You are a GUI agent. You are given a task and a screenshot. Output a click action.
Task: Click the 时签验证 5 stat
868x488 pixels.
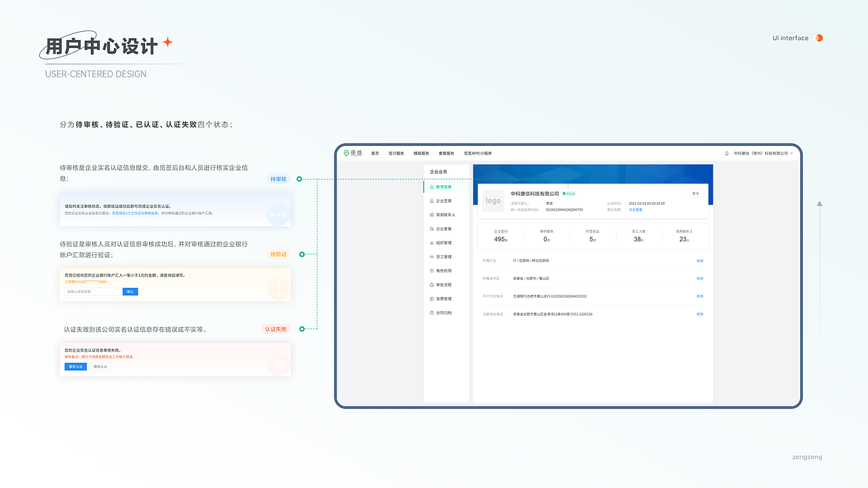coord(593,236)
